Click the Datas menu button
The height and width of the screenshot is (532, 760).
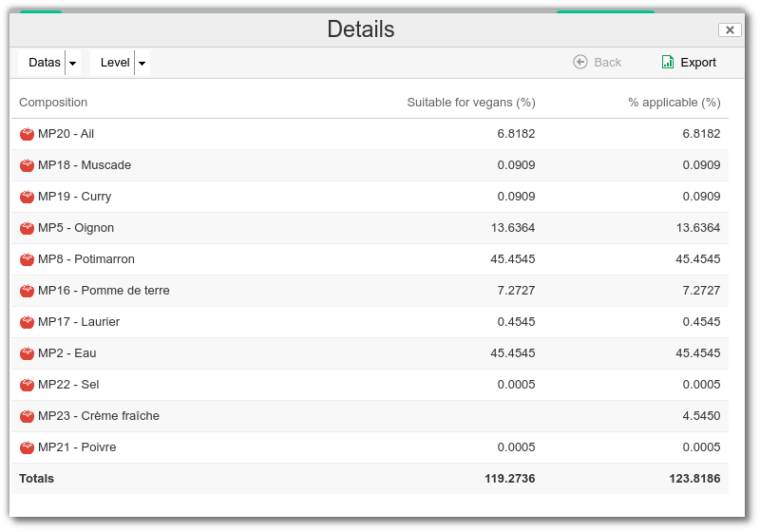[x=44, y=63]
